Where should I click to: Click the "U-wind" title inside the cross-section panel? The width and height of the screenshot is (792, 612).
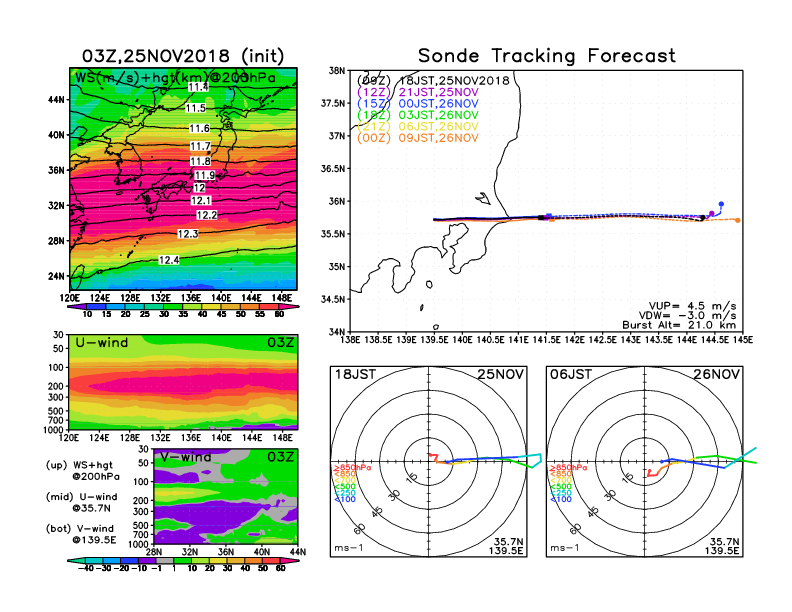[x=102, y=343]
